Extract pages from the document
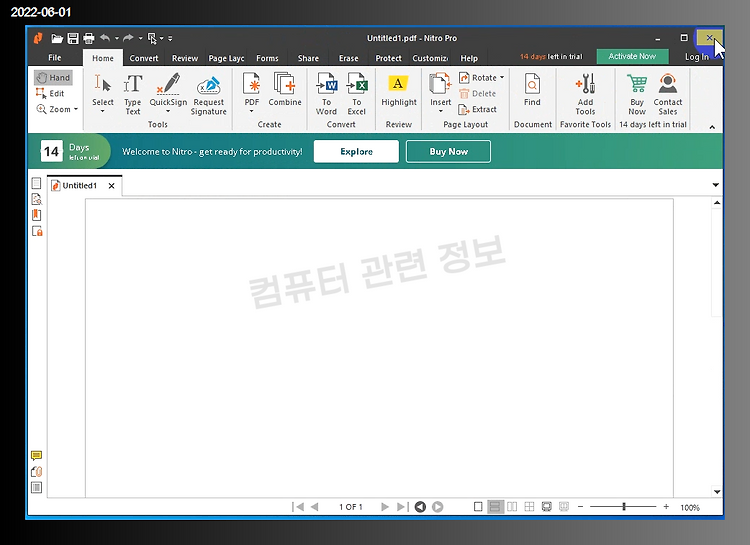The width and height of the screenshot is (750, 545). tap(478, 110)
